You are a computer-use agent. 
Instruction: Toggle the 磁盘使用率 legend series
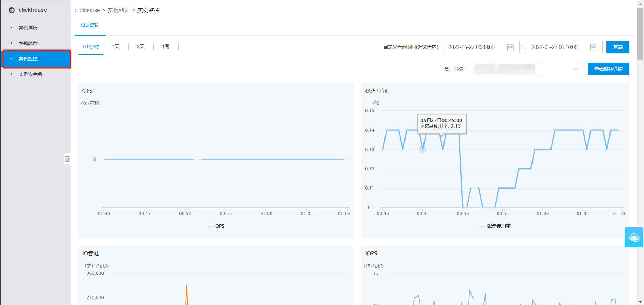495,226
